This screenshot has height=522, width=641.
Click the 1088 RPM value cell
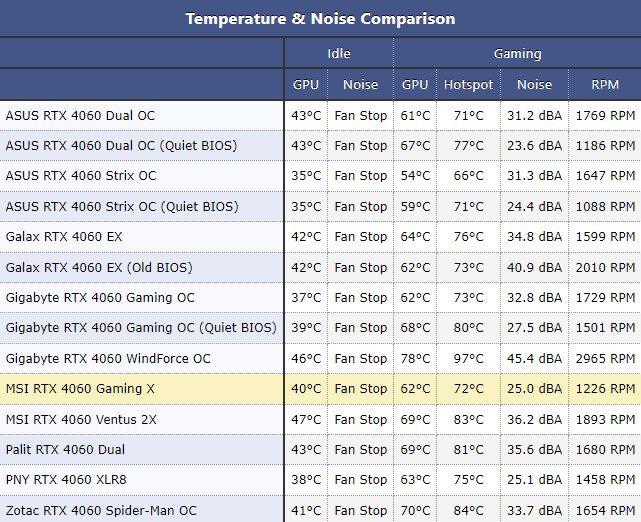pyautogui.click(x=605, y=207)
